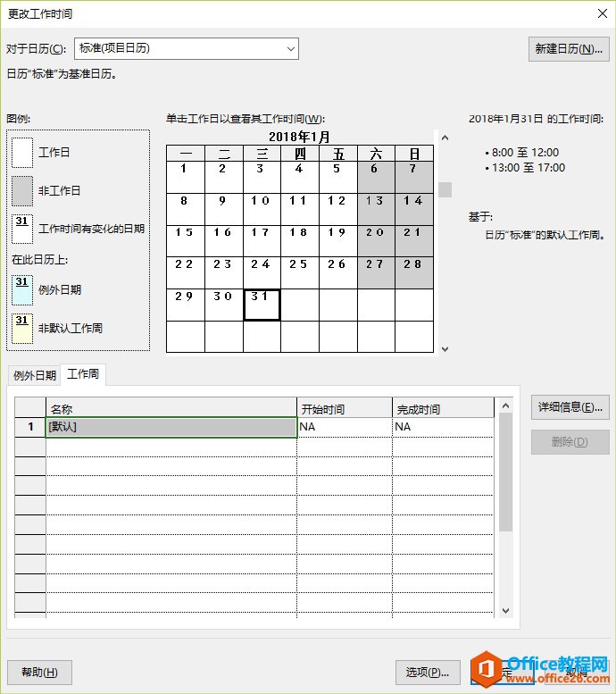Click the work week table's vertical scrollbar thumb
The height and width of the screenshot is (694, 616).
(506, 472)
